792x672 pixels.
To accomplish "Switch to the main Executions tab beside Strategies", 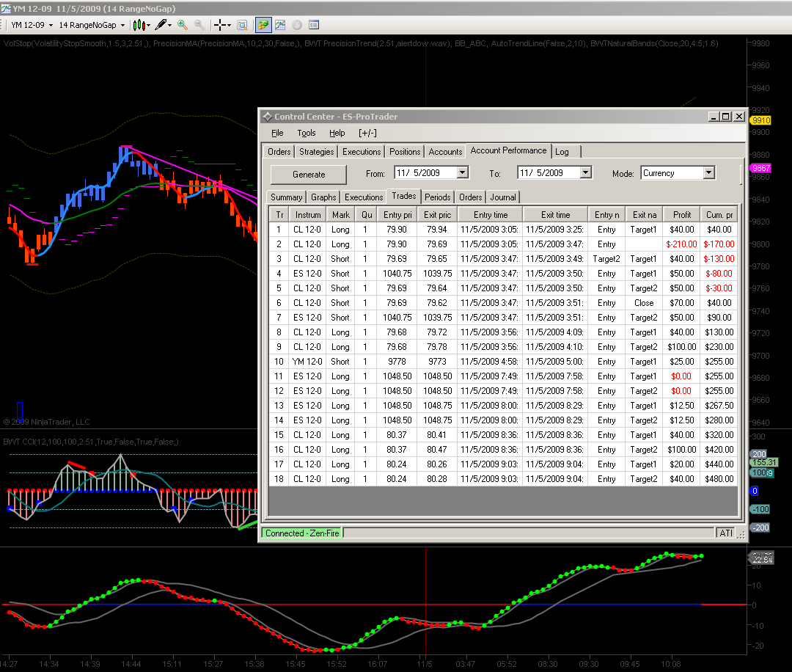I will 361,152.
